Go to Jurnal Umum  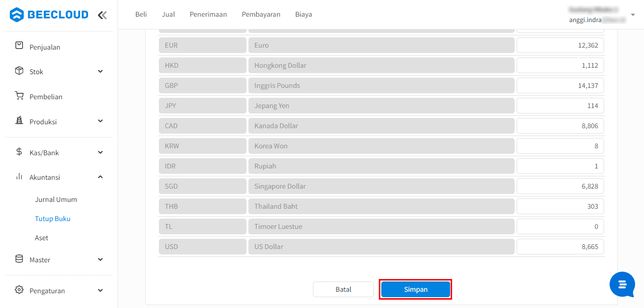coord(56,199)
